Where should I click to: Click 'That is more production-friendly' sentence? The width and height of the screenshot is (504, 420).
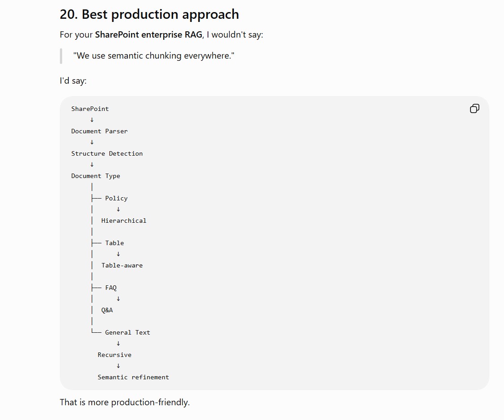pyautogui.click(x=125, y=402)
